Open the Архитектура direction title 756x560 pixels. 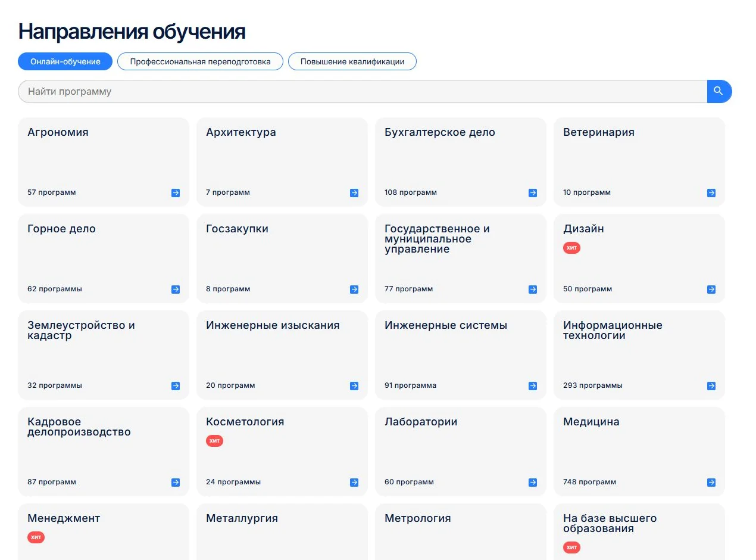(241, 132)
